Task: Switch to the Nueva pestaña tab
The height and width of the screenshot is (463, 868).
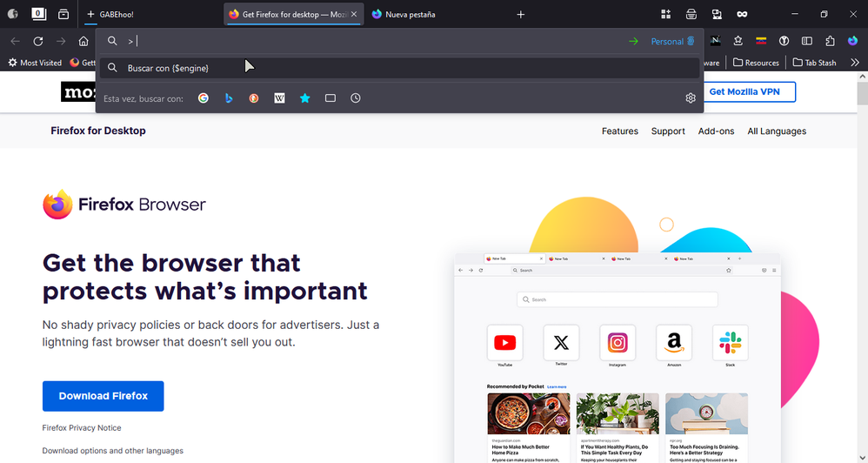Action: 435,15
